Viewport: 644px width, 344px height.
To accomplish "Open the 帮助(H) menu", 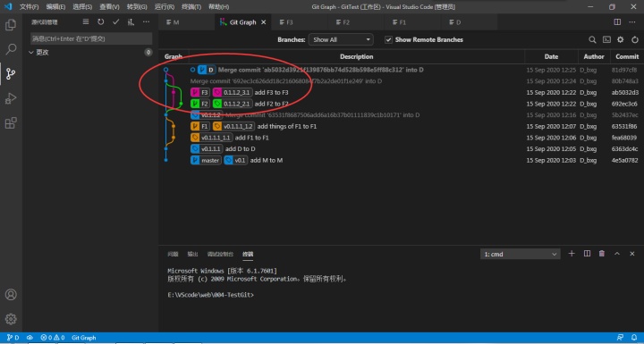I will (218, 7).
